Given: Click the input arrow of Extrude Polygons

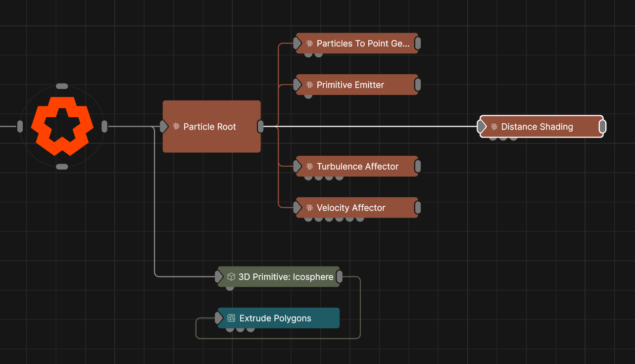Looking at the screenshot, I should [219, 318].
